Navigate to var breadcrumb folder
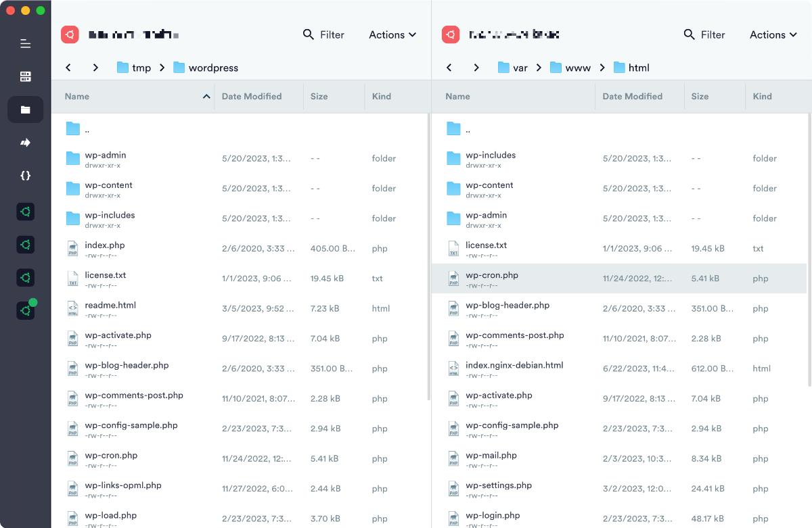812x528 pixels. tap(513, 68)
